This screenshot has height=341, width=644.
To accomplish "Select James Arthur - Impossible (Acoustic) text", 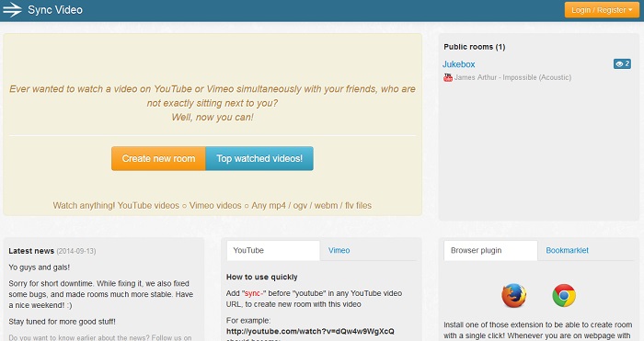I will coord(512,77).
